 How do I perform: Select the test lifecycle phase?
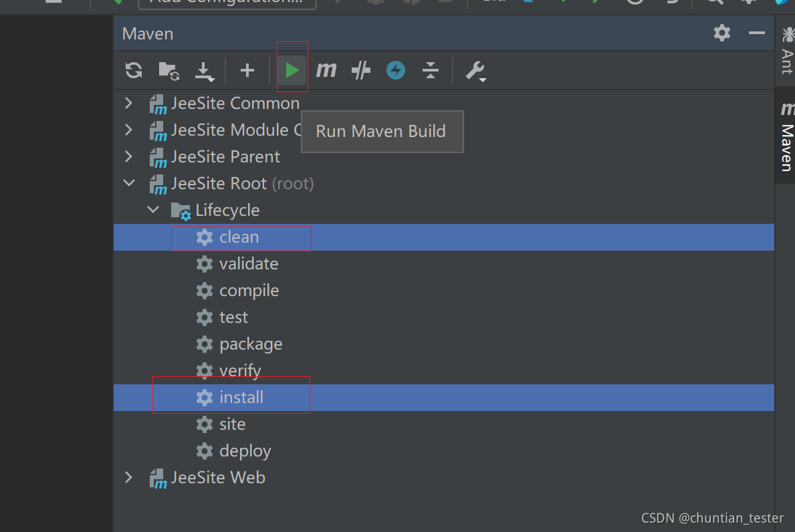pos(444,317)
